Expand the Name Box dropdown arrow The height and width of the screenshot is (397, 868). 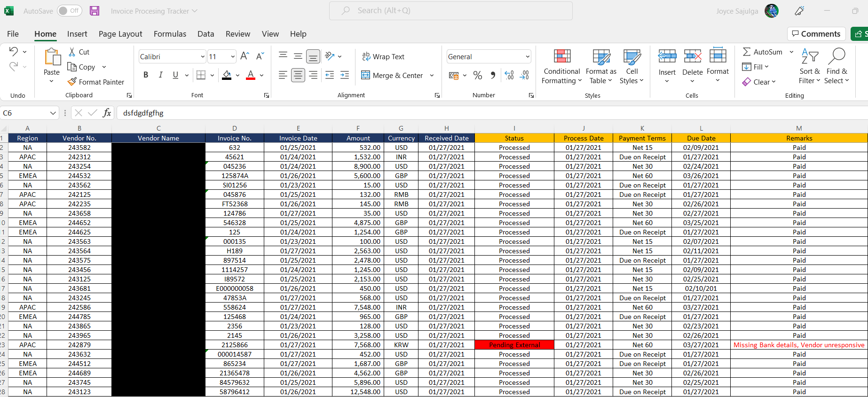(53, 113)
